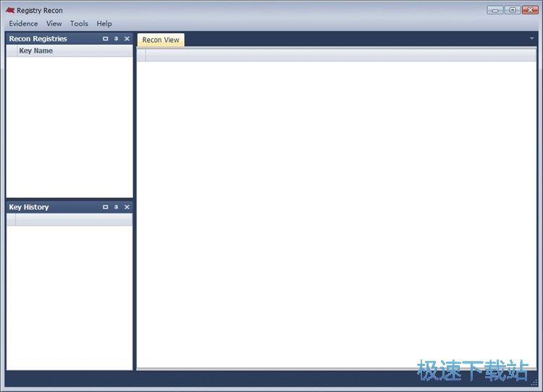
Task: Open the Evidence menu
Action: coord(24,24)
